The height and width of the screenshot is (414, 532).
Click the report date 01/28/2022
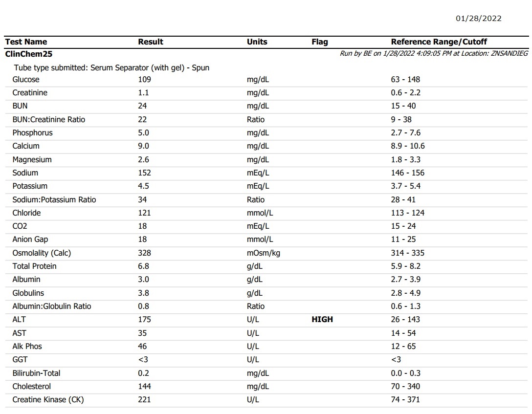pos(478,19)
